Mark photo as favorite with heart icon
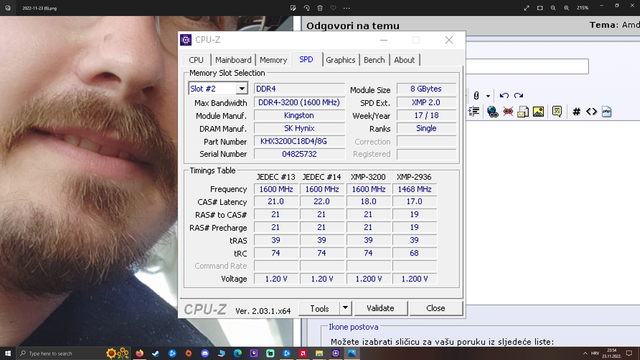The image size is (640, 360). 333,8
